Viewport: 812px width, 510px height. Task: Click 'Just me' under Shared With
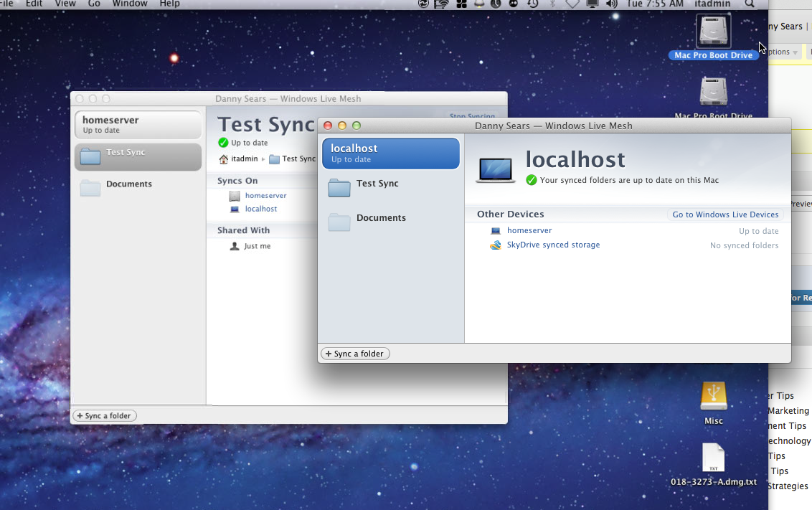[x=258, y=246]
